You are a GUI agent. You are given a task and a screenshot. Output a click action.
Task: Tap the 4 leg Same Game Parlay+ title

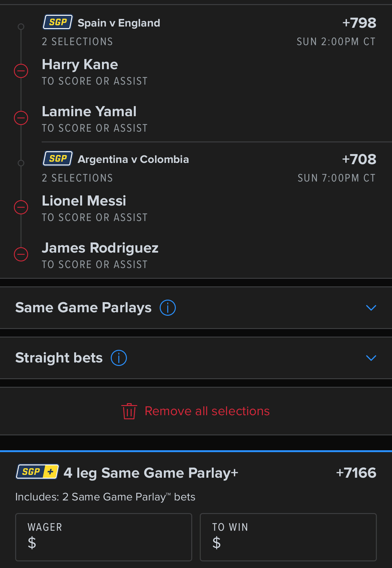(x=151, y=473)
